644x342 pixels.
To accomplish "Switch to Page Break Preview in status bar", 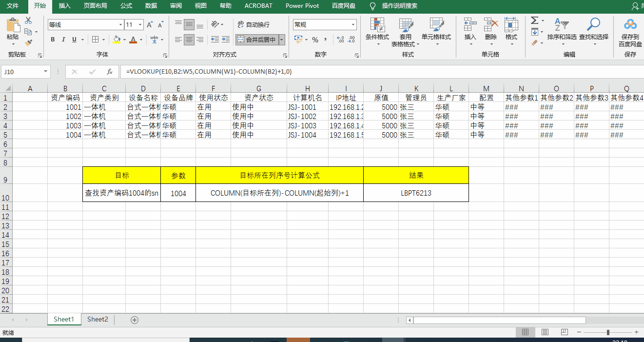I will pyautogui.click(x=564, y=332).
